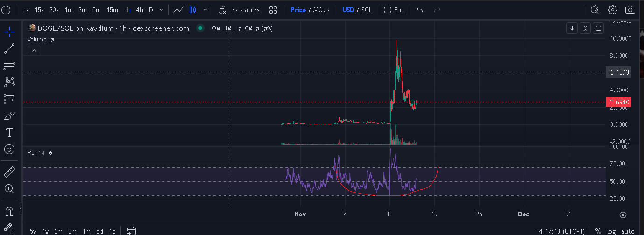Click the move pane down arrow

coord(572,28)
